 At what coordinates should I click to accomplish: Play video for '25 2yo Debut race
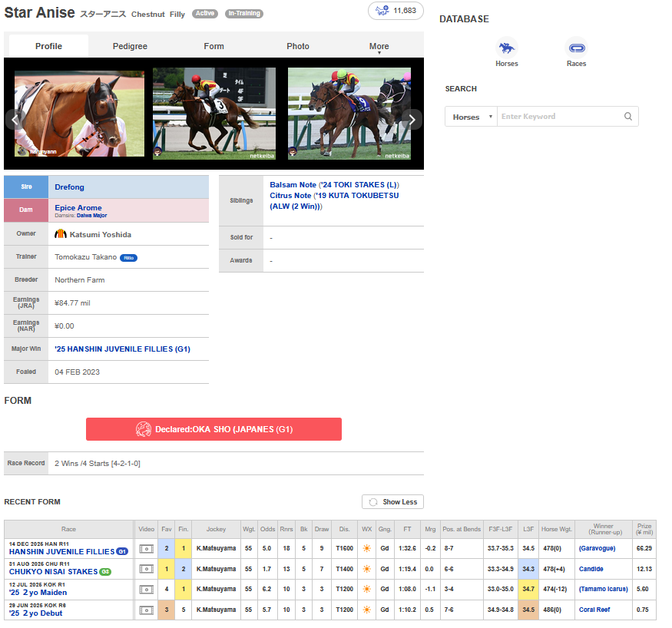tap(146, 610)
